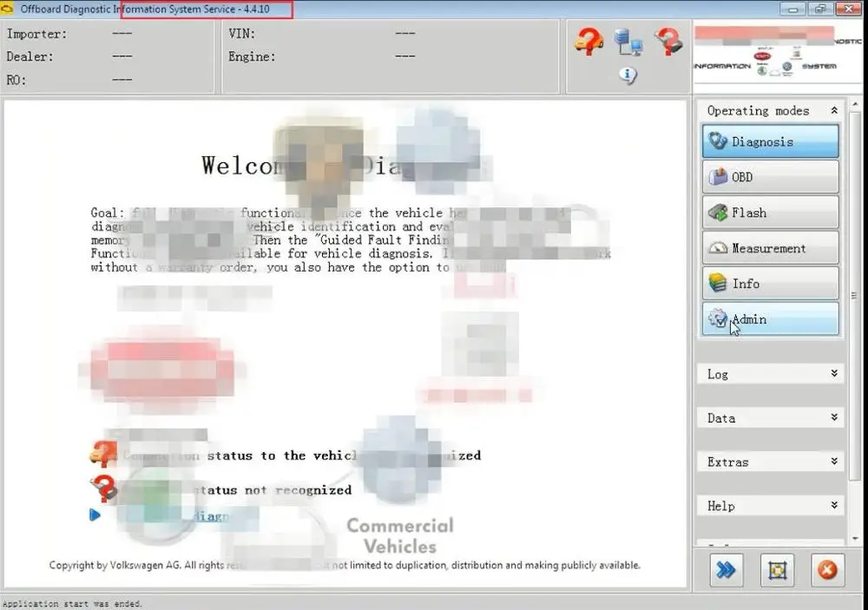Click the Flash chip icon
868x610 pixels.
pos(718,213)
